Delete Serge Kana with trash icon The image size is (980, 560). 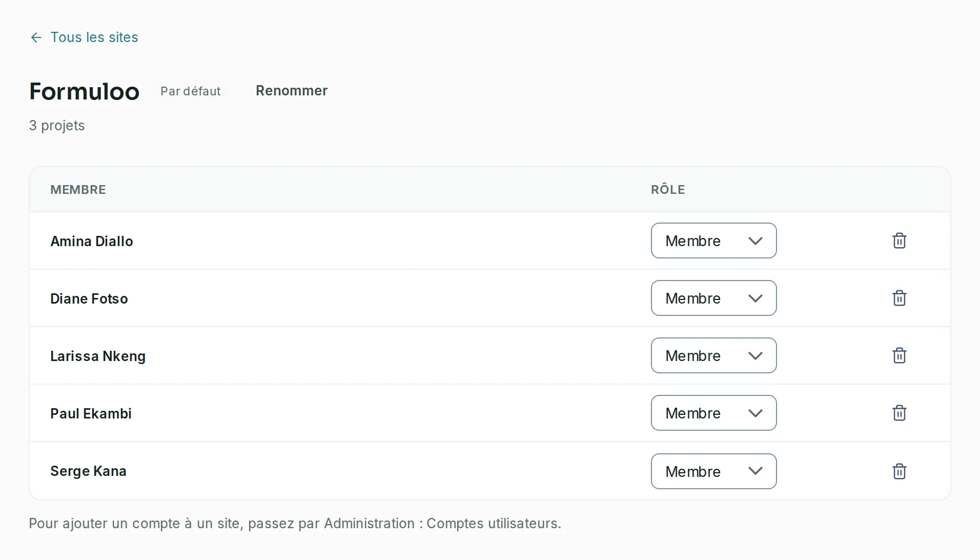[x=899, y=471]
